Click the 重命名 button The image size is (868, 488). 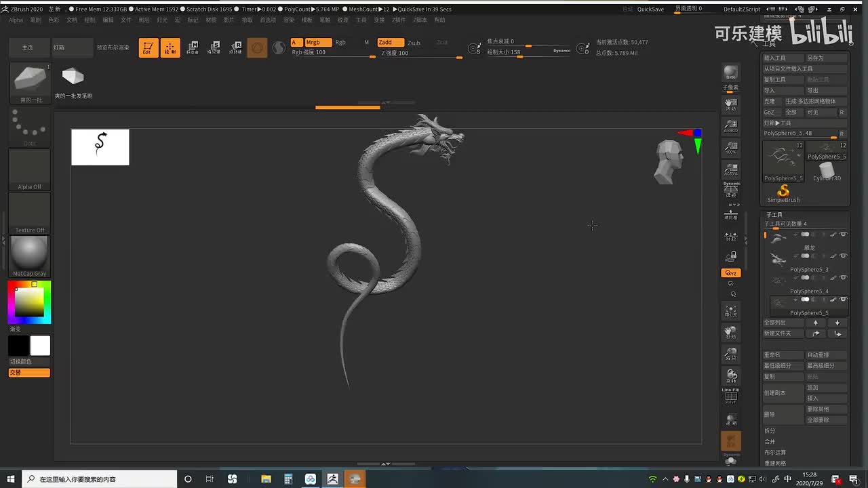[x=783, y=355]
